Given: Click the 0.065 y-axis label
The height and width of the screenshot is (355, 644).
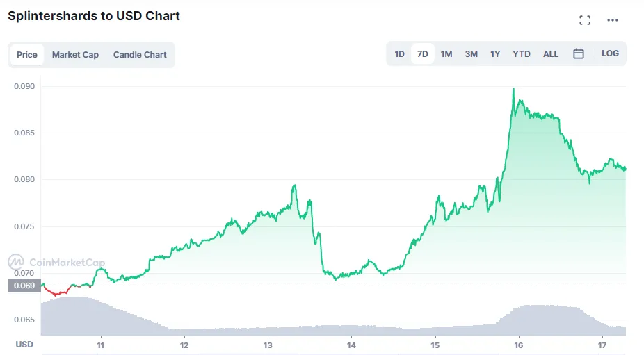Looking at the screenshot, I should click(x=24, y=320).
